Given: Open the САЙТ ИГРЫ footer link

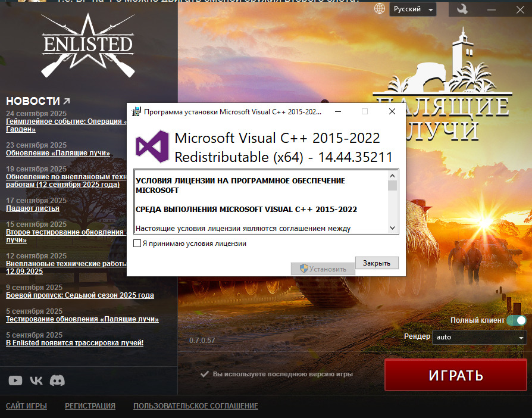Looking at the screenshot, I should tap(26, 406).
